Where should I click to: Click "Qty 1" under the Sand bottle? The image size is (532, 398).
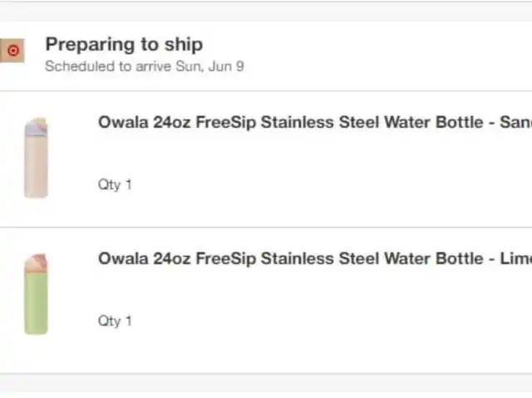click(x=115, y=184)
